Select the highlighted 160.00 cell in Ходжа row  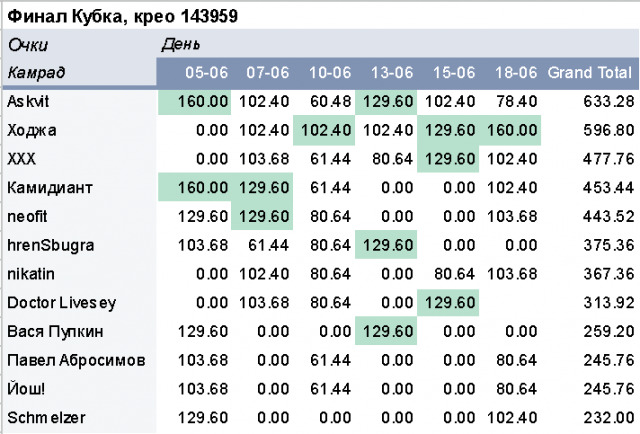click(x=513, y=131)
